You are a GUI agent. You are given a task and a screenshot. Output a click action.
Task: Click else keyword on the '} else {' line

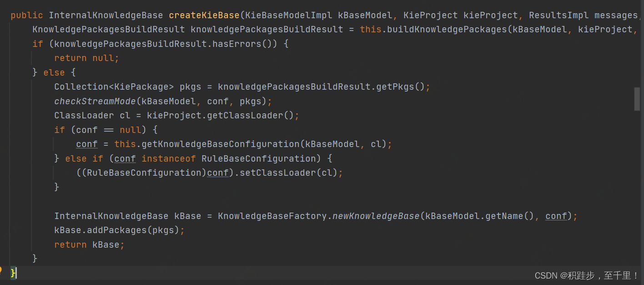(54, 73)
